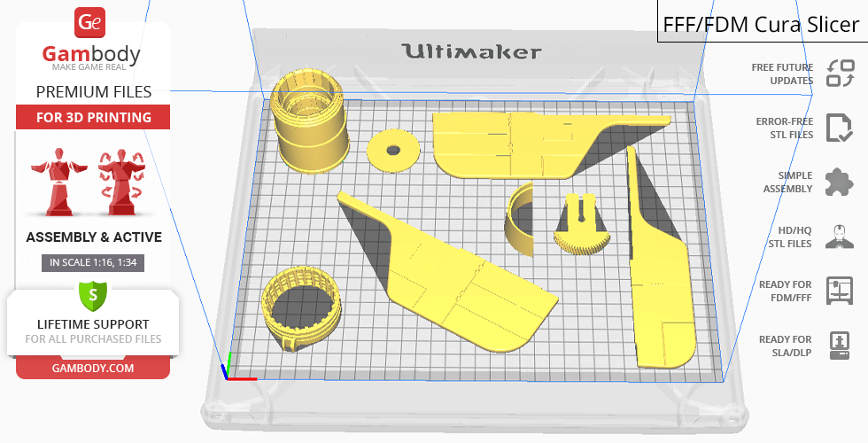Click the GAMBODY.COM link
This screenshot has width=868, height=443.
93,369
